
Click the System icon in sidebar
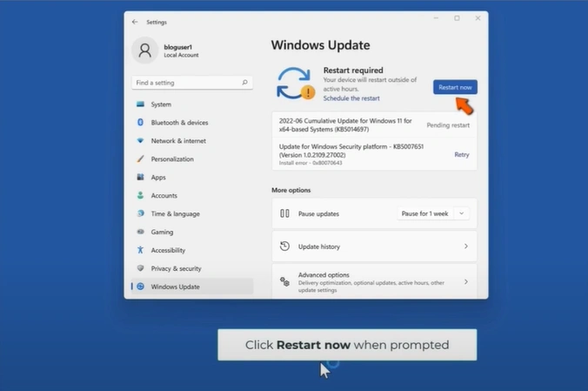[x=140, y=104]
